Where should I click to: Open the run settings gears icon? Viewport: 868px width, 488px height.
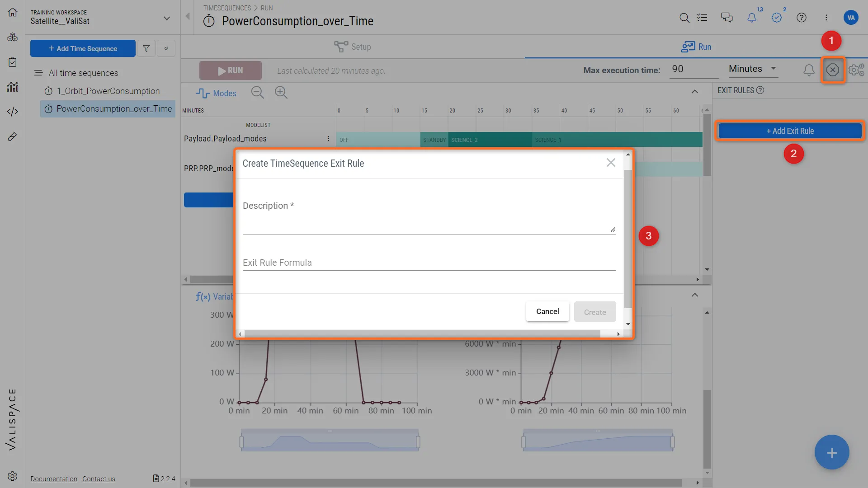pos(856,70)
